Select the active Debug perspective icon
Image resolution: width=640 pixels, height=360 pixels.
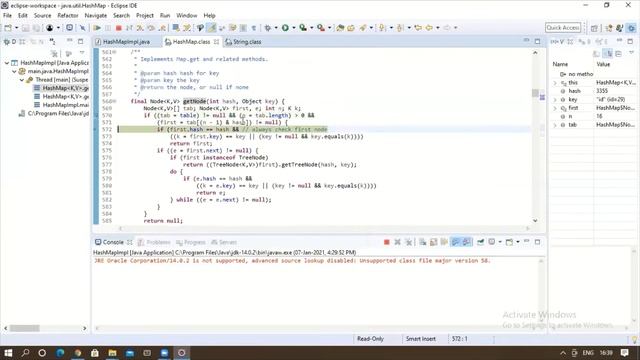[631, 28]
